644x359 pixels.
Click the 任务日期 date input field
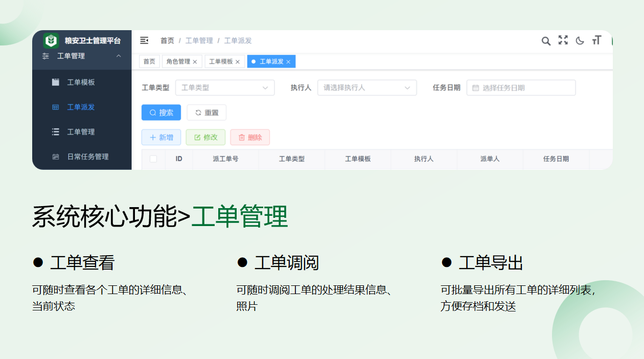click(521, 88)
